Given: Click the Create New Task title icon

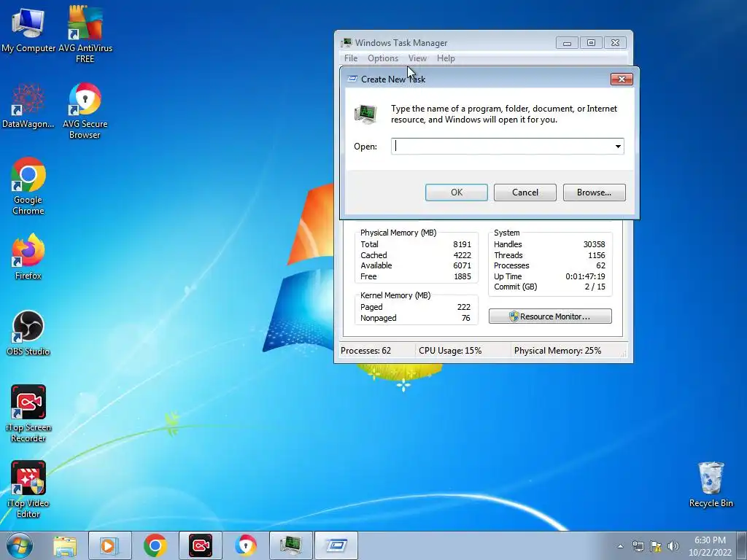Looking at the screenshot, I should click(x=352, y=79).
